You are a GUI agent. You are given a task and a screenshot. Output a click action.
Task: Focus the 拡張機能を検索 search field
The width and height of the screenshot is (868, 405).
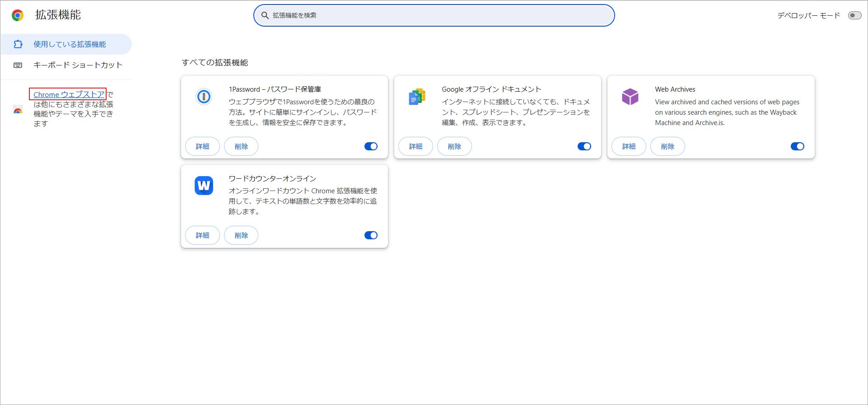tap(434, 15)
